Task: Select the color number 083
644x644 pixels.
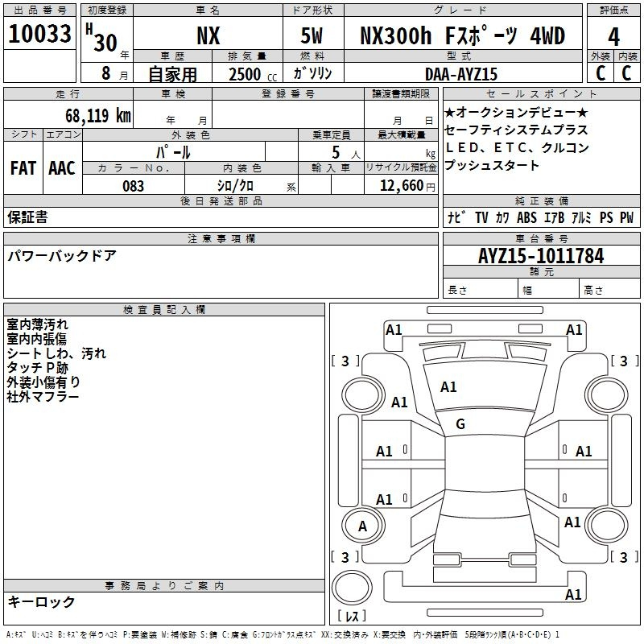Action: point(134,186)
